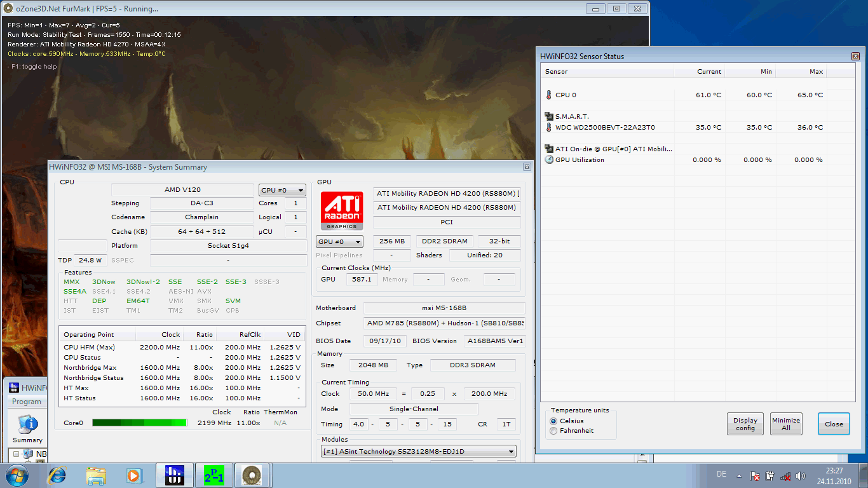
Task: Click CPU 0 current value 61.0 °C
Action: [x=709, y=95]
